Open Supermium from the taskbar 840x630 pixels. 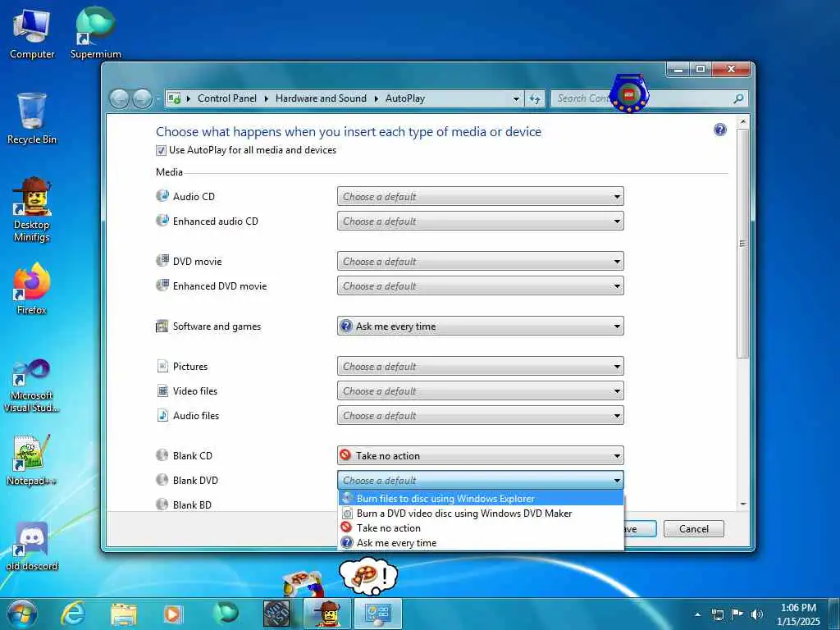(226, 613)
